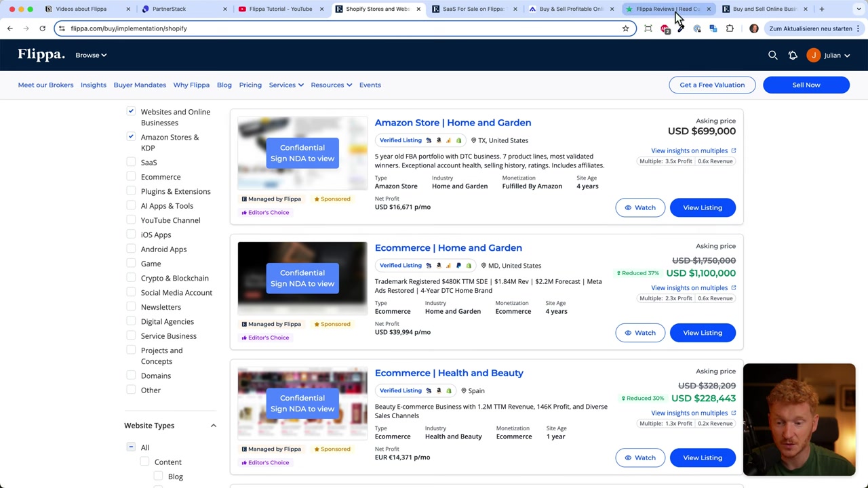The image size is (868, 488).
Task: Watch the Health and Beauty listing
Action: (x=640, y=457)
